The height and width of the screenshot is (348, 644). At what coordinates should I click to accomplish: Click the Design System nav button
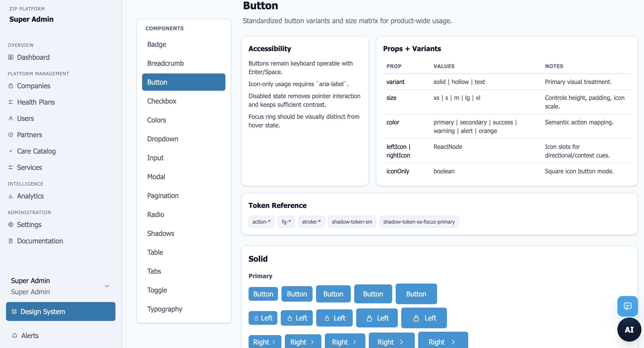61,311
